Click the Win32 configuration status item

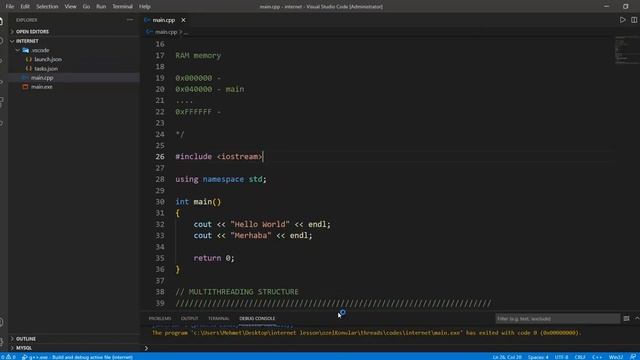tap(616, 357)
